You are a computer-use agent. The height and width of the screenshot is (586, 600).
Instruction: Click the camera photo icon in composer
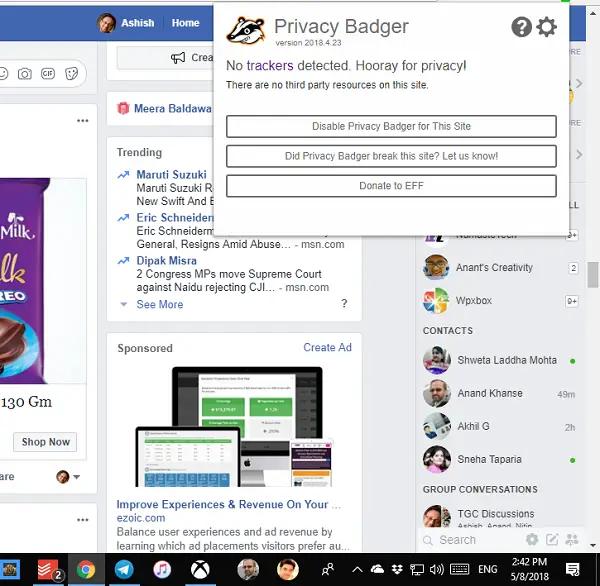[25, 73]
